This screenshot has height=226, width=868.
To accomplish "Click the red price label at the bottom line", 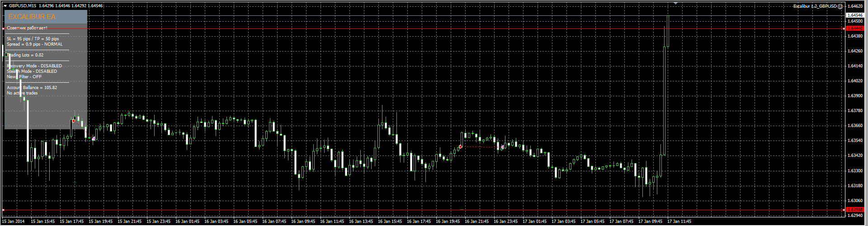I will click(x=855, y=210).
